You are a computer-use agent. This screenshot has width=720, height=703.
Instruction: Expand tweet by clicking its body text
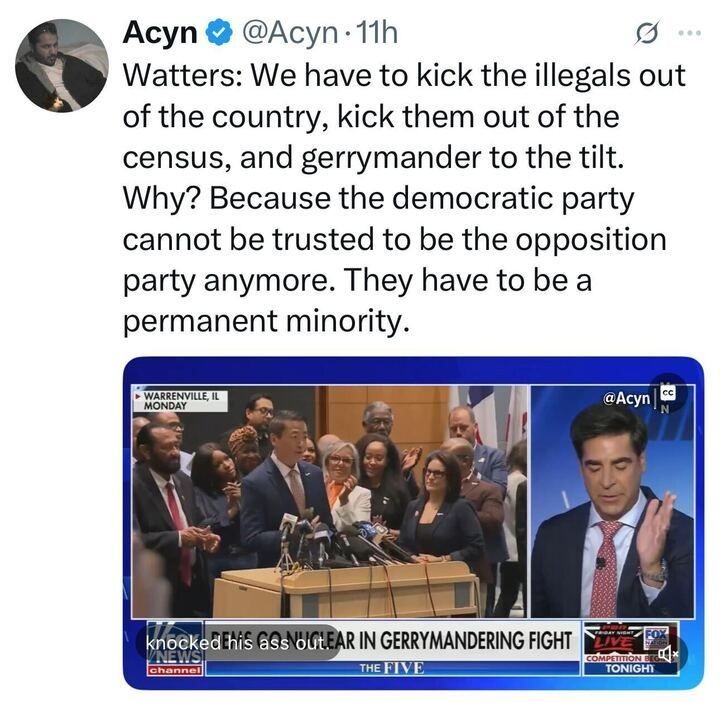coord(404,197)
